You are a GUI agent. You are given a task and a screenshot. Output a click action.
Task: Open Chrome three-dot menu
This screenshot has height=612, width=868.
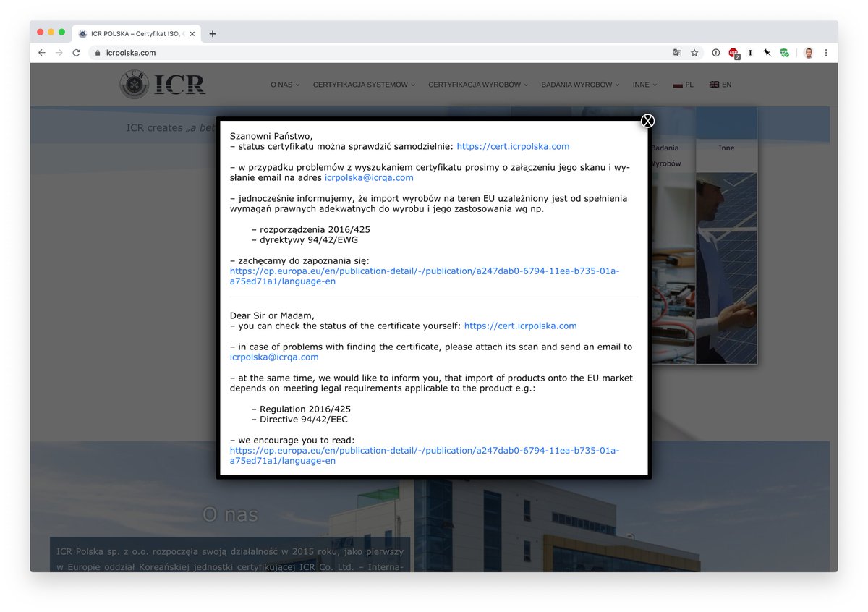[826, 53]
